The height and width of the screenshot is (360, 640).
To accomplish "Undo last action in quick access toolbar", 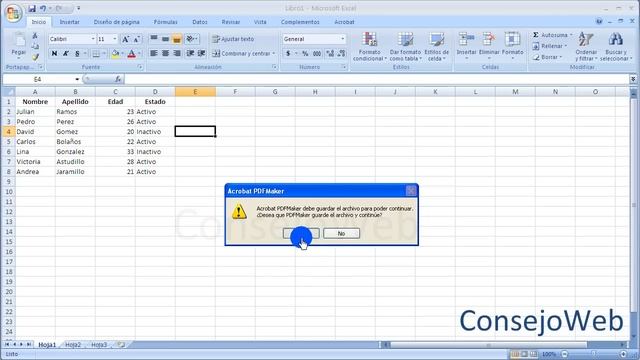I will (x=43, y=8).
